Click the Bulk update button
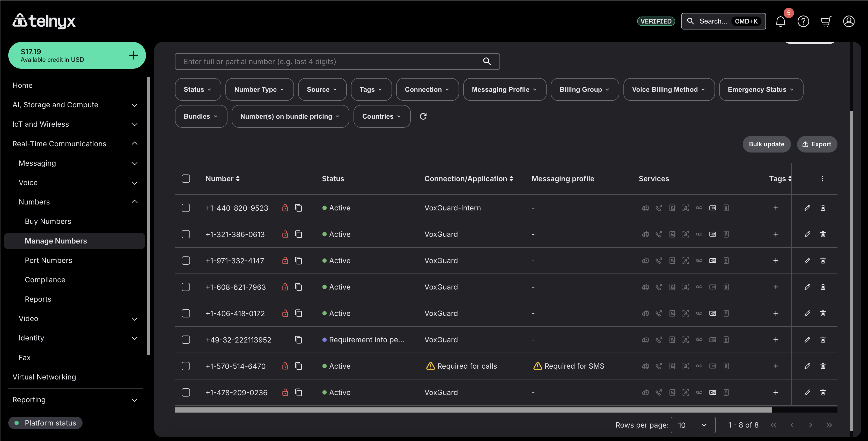The width and height of the screenshot is (868, 441). click(766, 144)
